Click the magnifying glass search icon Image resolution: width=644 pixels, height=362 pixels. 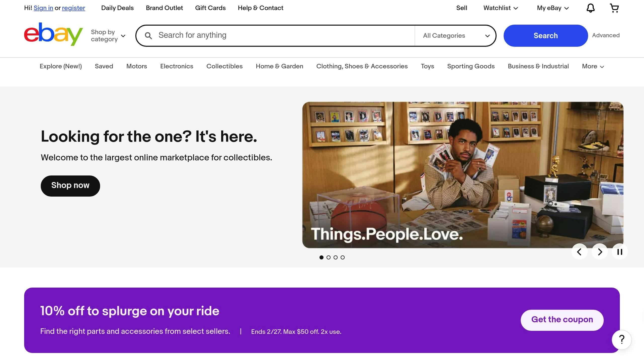(148, 36)
